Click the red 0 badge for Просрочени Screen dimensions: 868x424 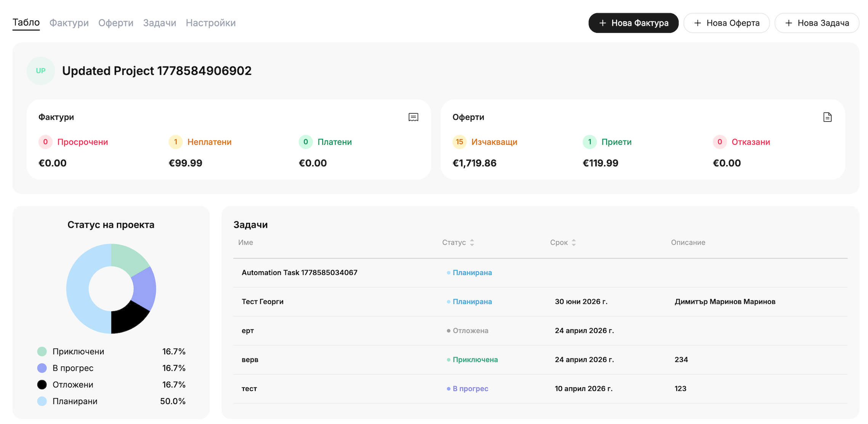(45, 142)
